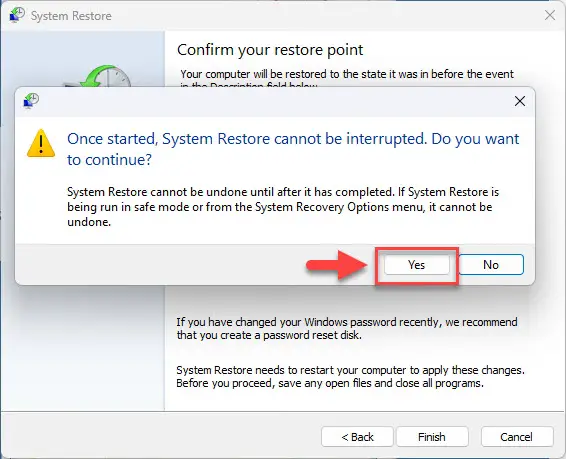
Task: Click the blue 'Once started' warning message
Action: (293, 149)
